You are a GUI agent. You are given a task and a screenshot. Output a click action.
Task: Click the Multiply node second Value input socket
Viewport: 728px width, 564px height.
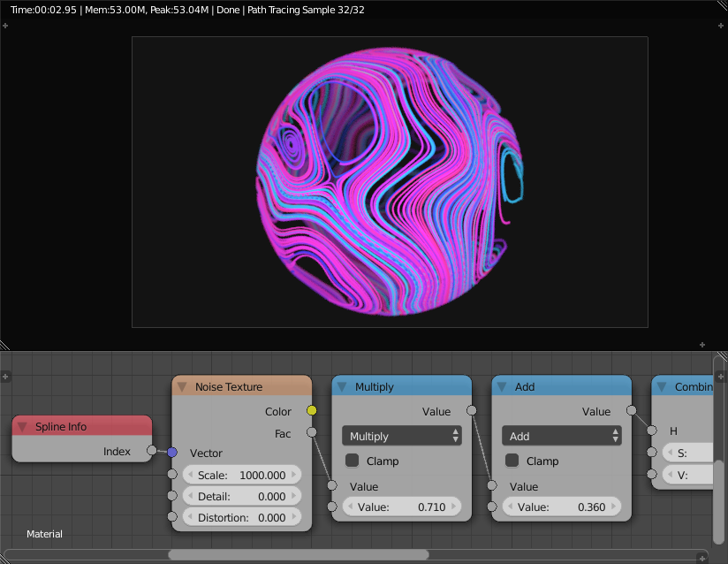click(332, 507)
